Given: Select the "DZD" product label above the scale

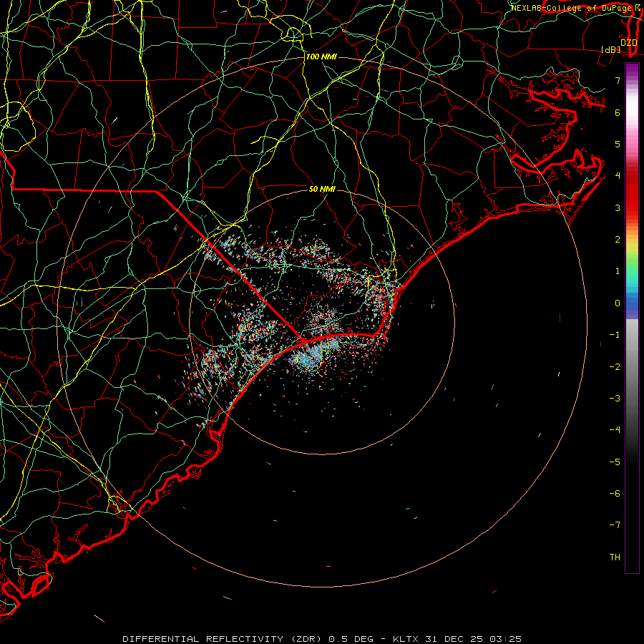Looking at the screenshot, I should (629, 43).
